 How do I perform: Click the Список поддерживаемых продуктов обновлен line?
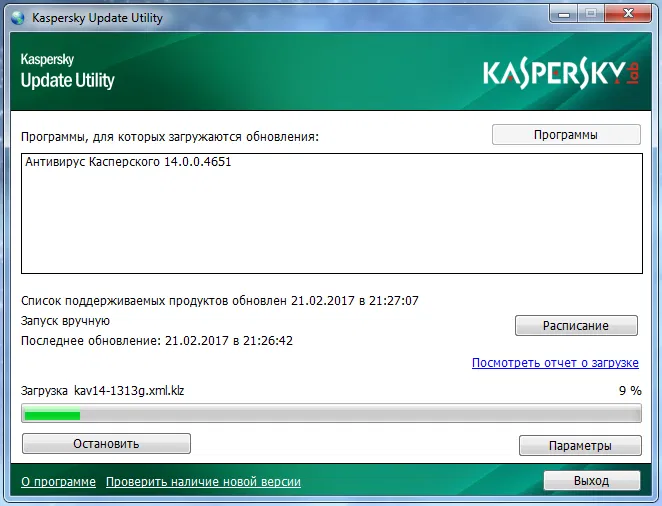coord(220,300)
